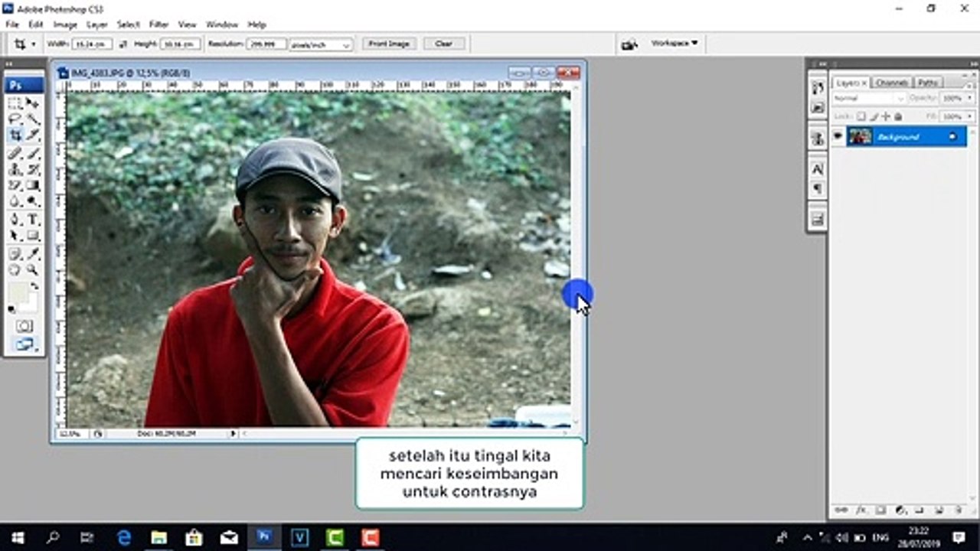The width and height of the screenshot is (980, 551).
Task: Select the Gradient tool
Action: (33, 185)
